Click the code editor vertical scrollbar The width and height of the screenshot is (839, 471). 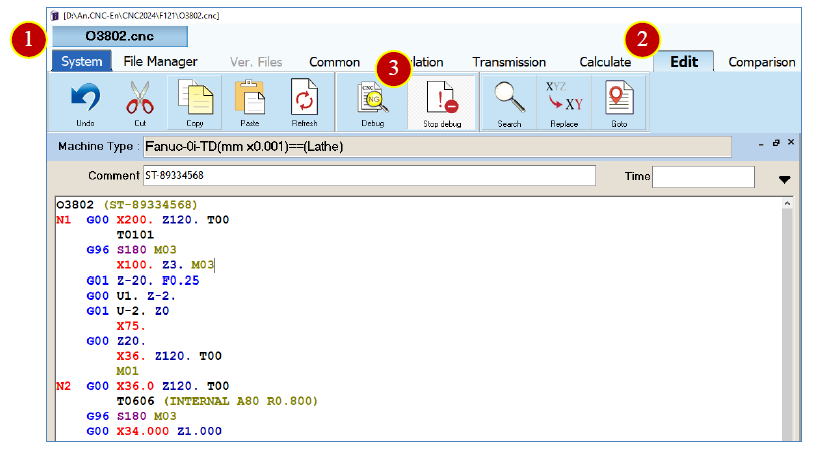click(x=787, y=320)
